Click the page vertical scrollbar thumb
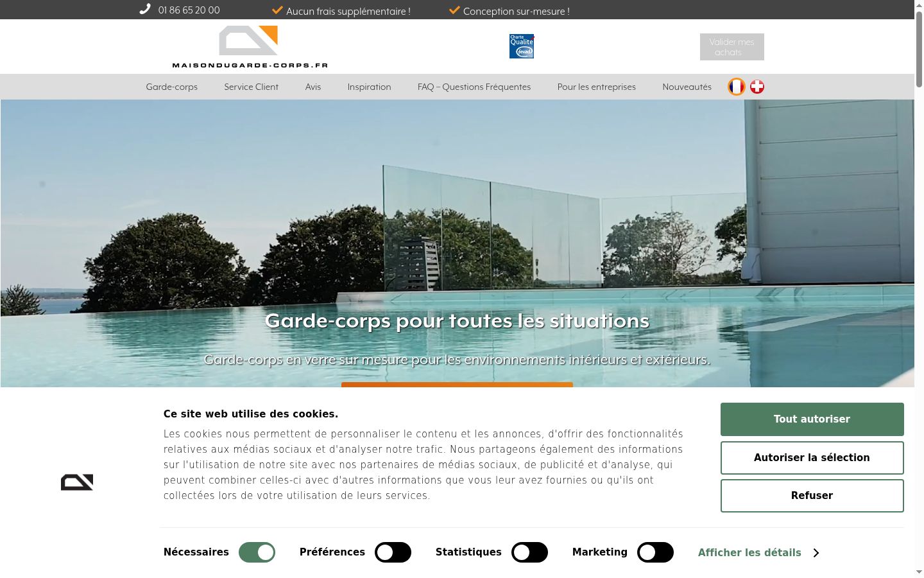The height and width of the screenshot is (578, 924). [919, 48]
